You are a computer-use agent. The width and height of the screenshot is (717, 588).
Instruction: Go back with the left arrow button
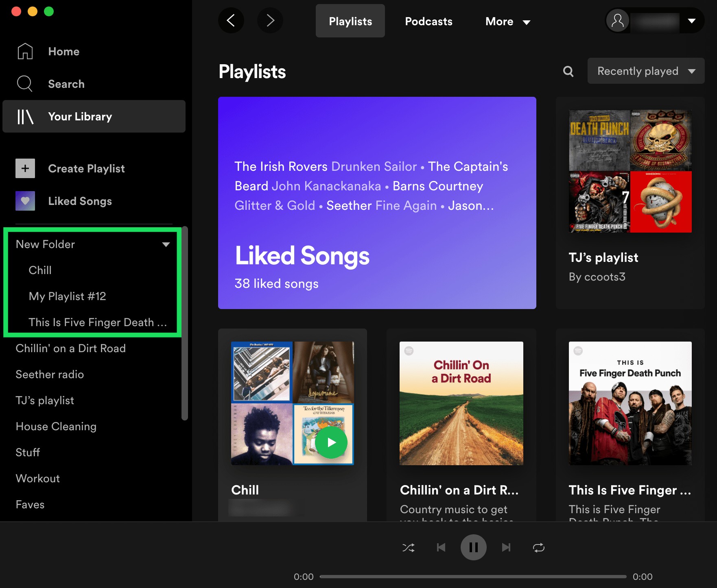point(231,21)
